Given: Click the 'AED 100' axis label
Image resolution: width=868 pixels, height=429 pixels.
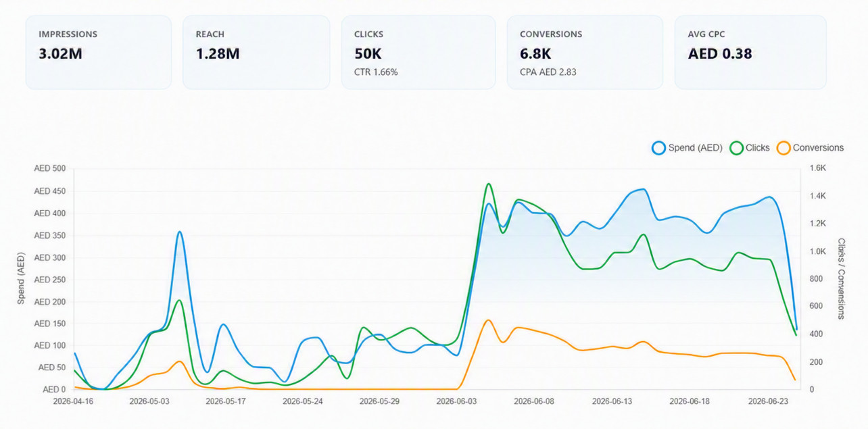Looking at the screenshot, I should click(50, 345).
